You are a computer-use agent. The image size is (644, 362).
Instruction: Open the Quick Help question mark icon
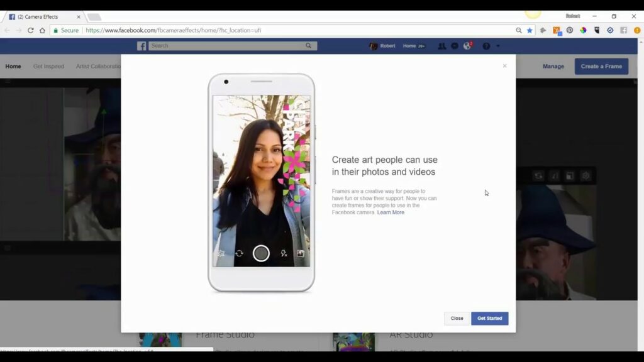tap(486, 46)
